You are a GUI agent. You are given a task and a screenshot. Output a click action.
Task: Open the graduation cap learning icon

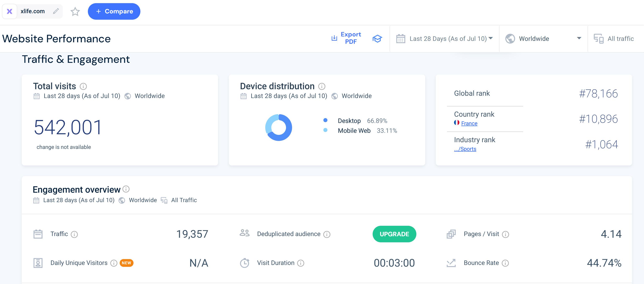coord(377,39)
